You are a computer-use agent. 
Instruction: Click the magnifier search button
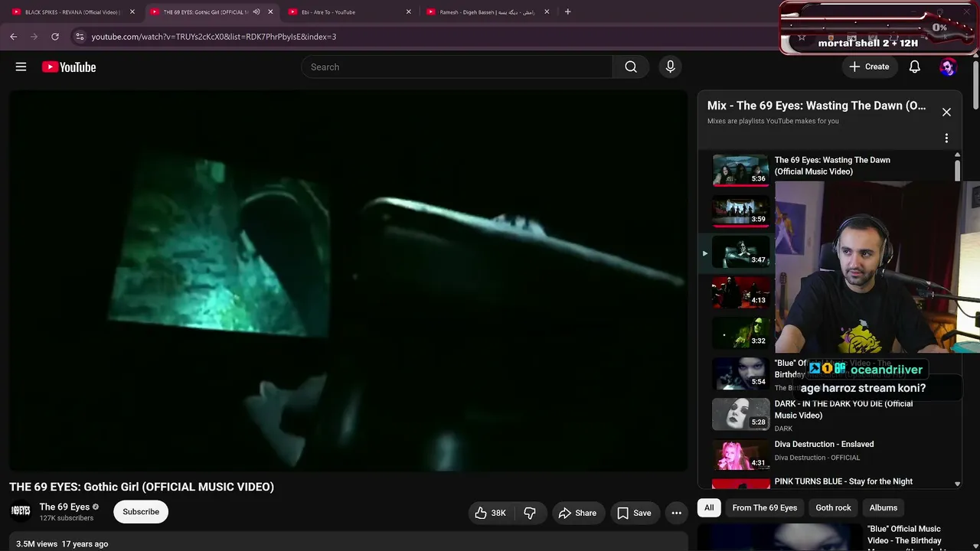point(631,67)
